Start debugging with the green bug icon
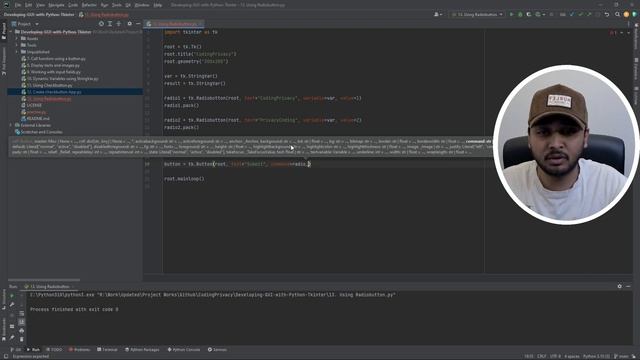Viewport: 640px width, 360px height. [x=520, y=14]
